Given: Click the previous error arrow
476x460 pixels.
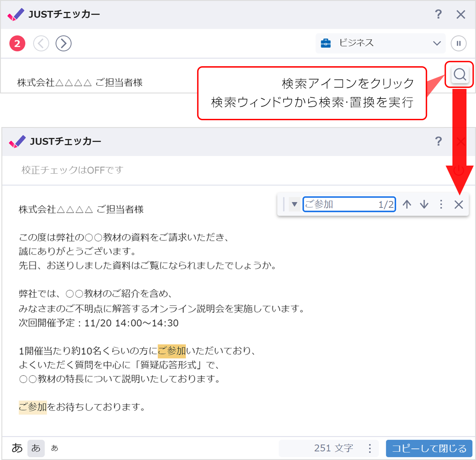Looking at the screenshot, I should coord(41,43).
